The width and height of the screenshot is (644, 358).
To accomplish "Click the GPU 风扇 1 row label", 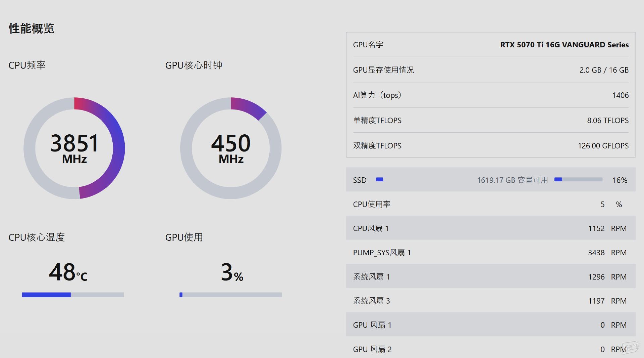I will 372,325.
